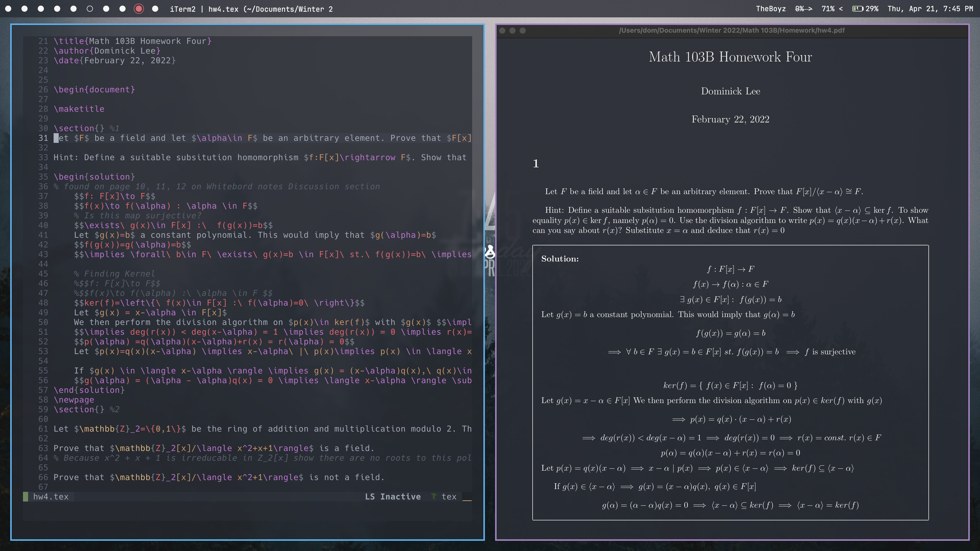Click comment line '% Is this map surjective?'

138,216
